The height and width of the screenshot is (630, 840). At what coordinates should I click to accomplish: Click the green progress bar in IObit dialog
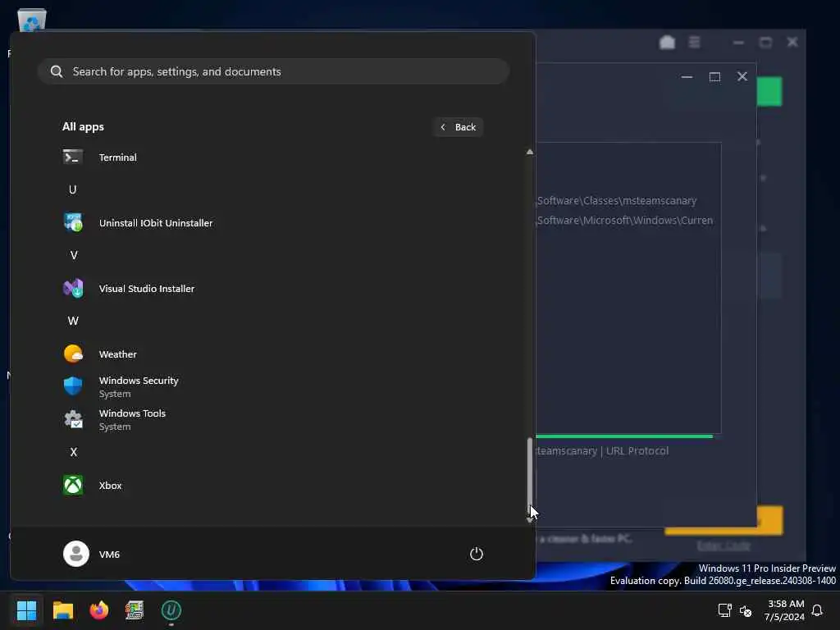click(624, 436)
